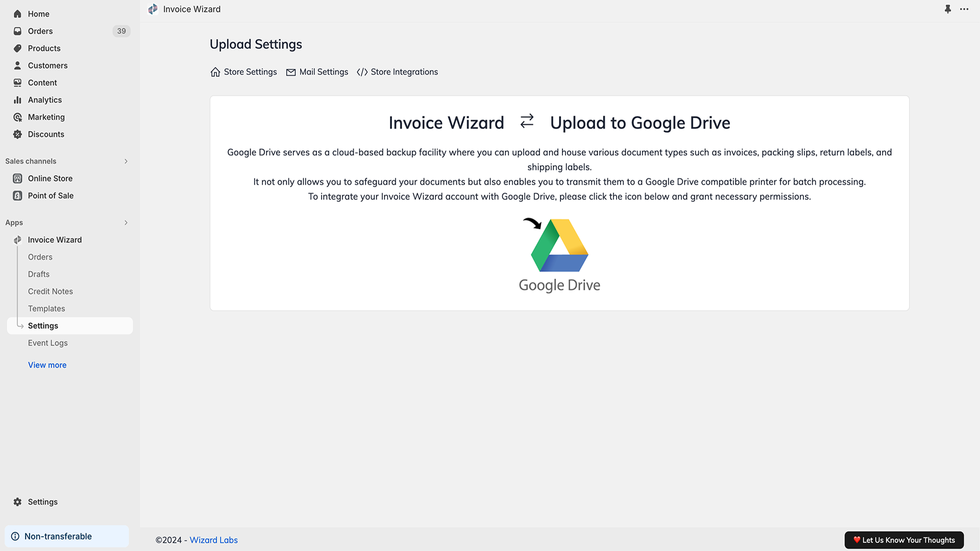The height and width of the screenshot is (551, 980).
Task: Click the Customers person icon
Action: (17, 65)
